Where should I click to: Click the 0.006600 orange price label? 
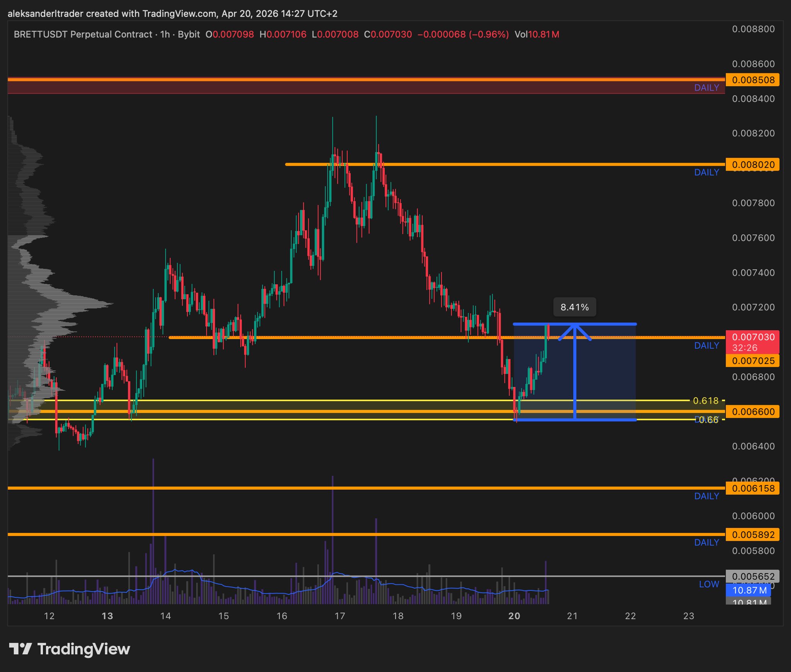tap(752, 411)
